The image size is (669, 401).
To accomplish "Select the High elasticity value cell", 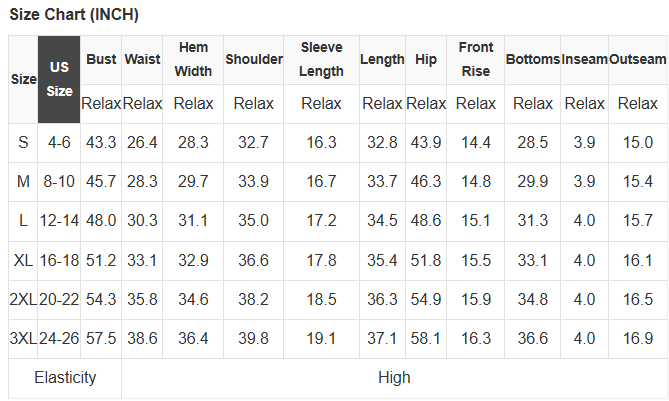I will (x=394, y=378).
